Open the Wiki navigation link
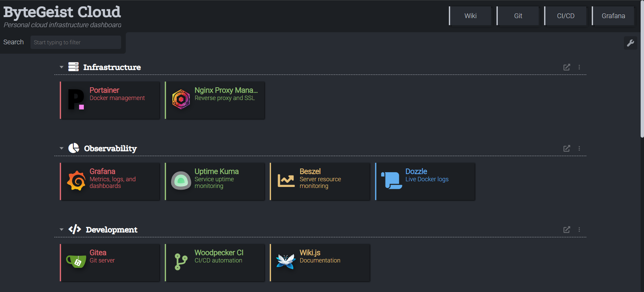 click(x=470, y=16)
